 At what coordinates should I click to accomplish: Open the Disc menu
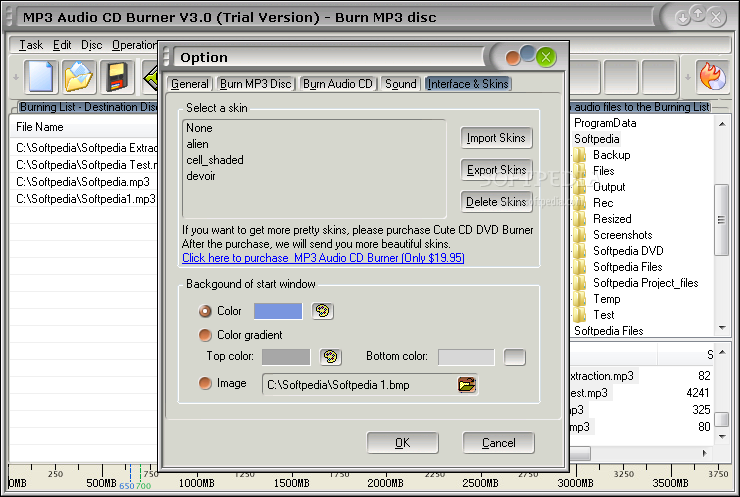pyautogui.click(x=92, y=45)
